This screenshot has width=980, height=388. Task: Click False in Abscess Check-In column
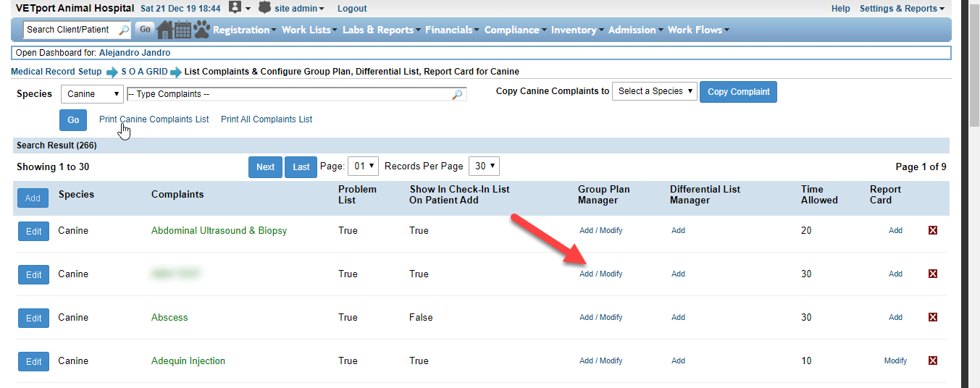click(x=421, y=317)
